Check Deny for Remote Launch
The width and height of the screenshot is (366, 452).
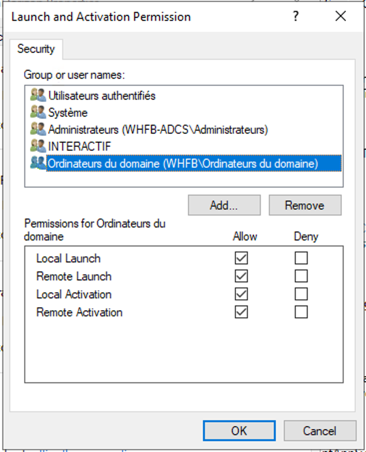coord(301,276)
